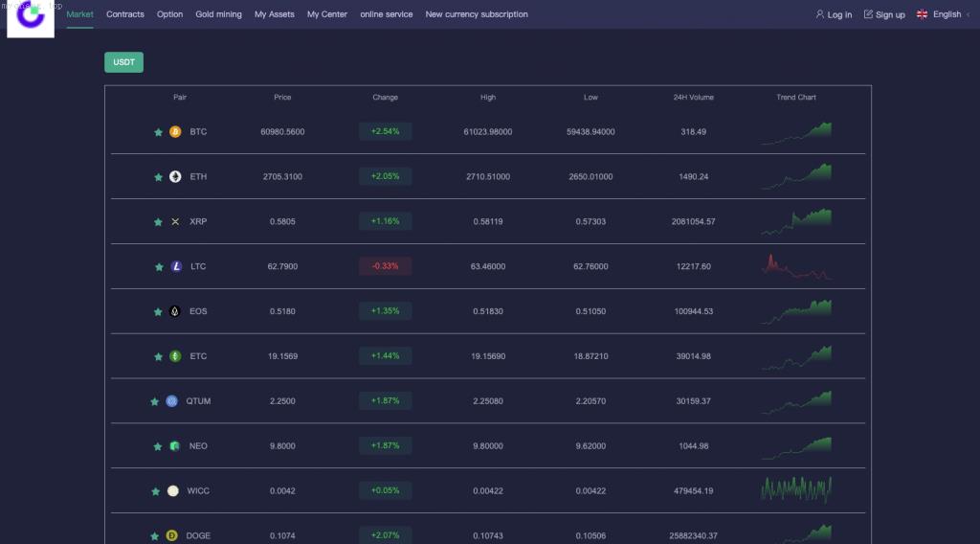The width and height of the screenshot is (980, 544).
Task: Switch to the Market tab
Action: (80, 14)
